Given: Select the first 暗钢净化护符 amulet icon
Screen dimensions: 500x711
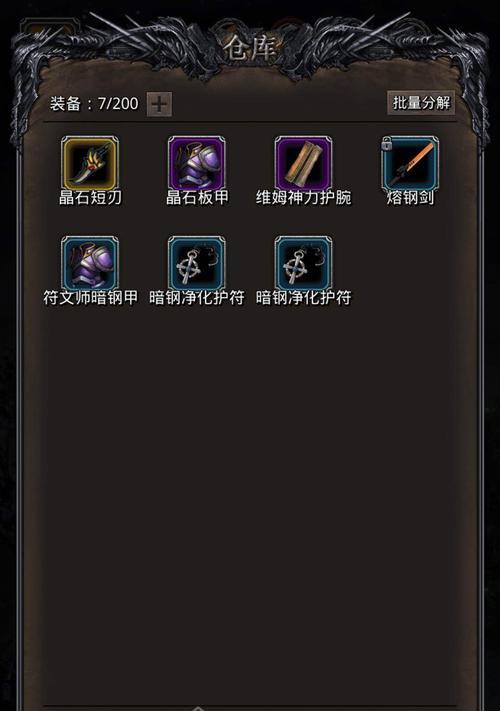Looking at the screenshot, I should pos(196,263).
